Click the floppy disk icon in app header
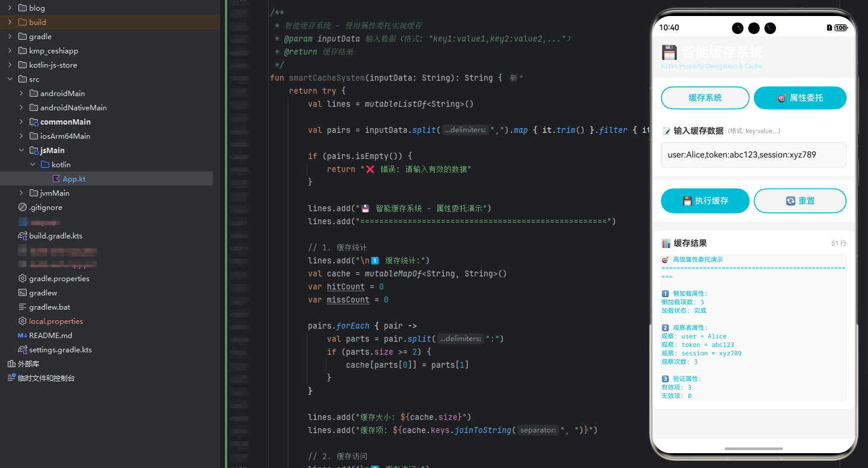The image size is (868, 468). tap(669, 52)
